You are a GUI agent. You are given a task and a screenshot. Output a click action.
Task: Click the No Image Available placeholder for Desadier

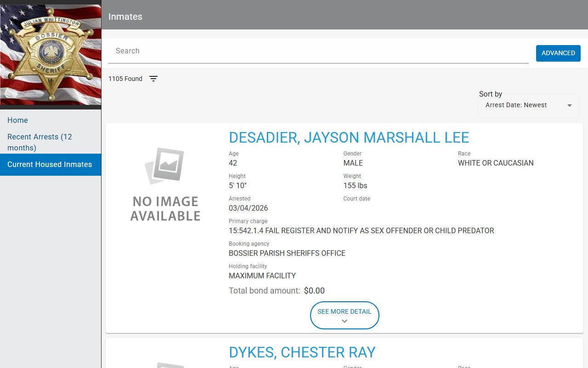165,184
